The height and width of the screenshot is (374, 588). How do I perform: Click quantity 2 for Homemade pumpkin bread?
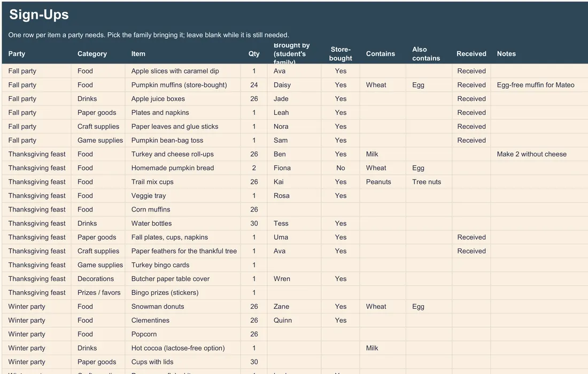pos(254,168)
